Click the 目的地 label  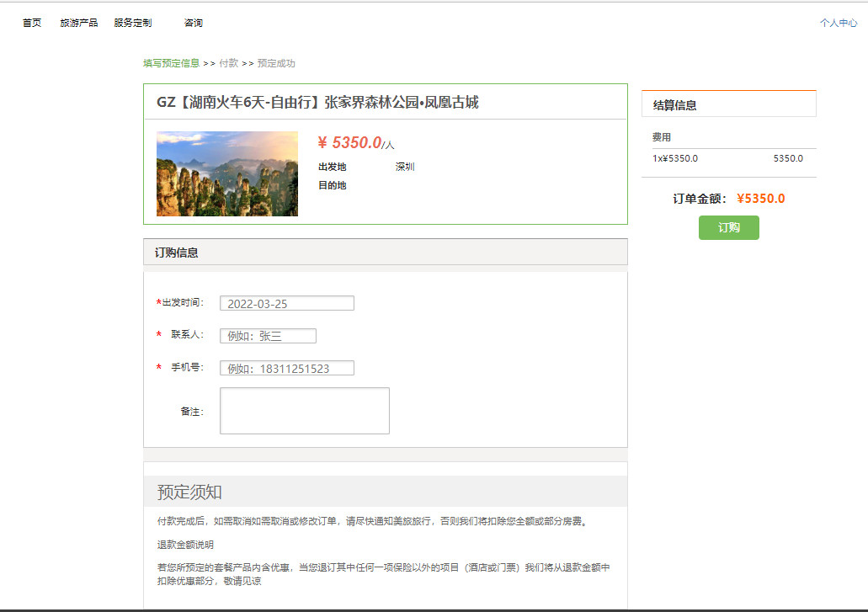click(333, 185)
